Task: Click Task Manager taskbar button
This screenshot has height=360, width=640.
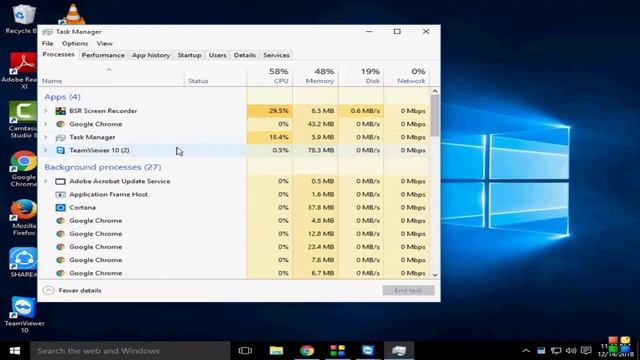Action: (x=399, y=351)
